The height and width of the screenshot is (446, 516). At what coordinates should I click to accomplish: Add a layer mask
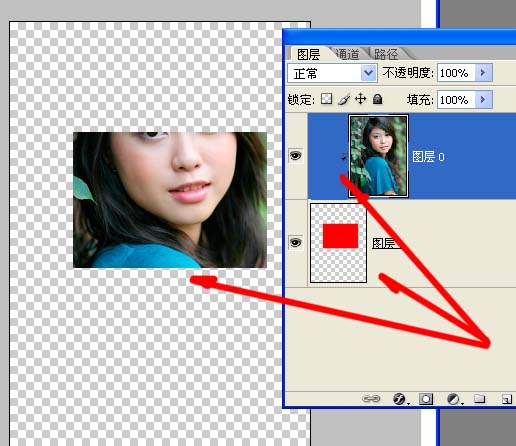pos(426,399)
